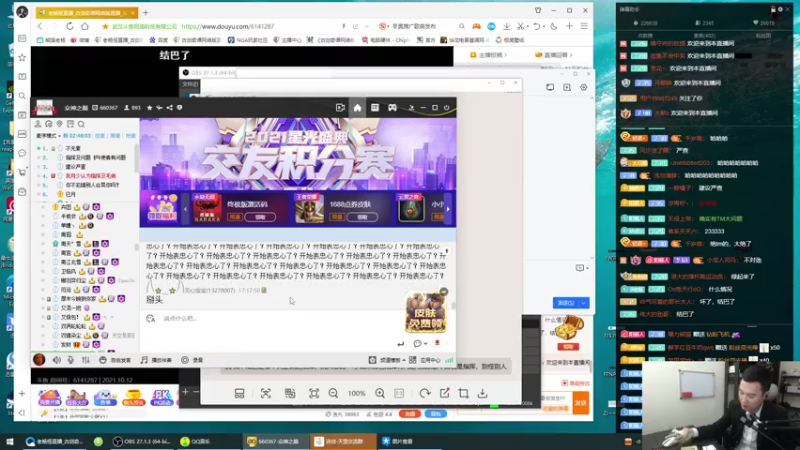Click the browser home icon
Image resolution: width=800 pixels, height=450 pixels.
85,26
